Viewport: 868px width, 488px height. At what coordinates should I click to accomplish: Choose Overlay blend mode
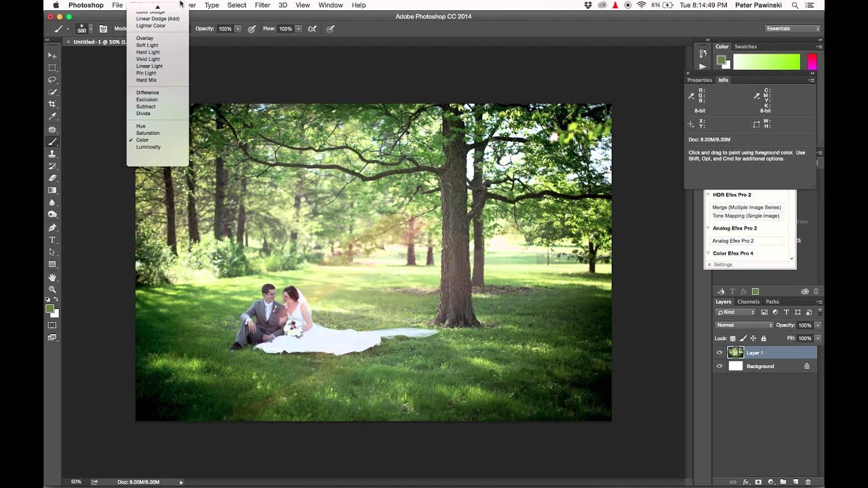pyautogui.click(x=144, y=39)
